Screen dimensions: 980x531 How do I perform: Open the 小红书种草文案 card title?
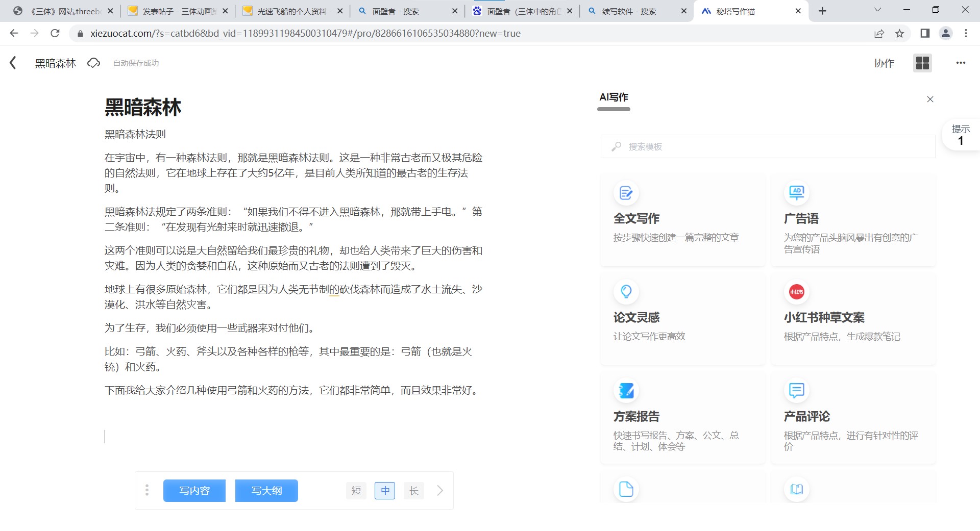(x=824, y=317)
